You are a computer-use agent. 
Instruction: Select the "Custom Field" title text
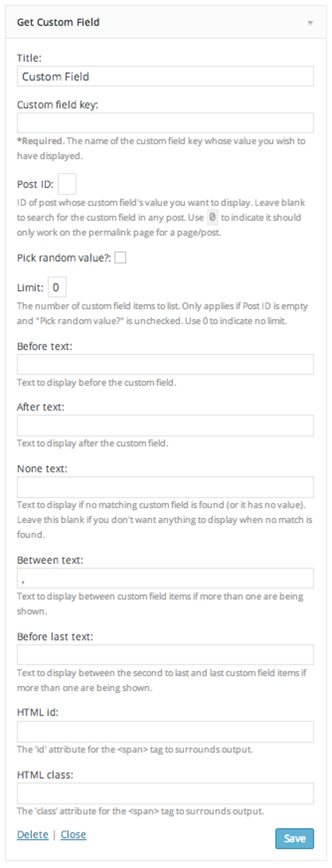55,77
